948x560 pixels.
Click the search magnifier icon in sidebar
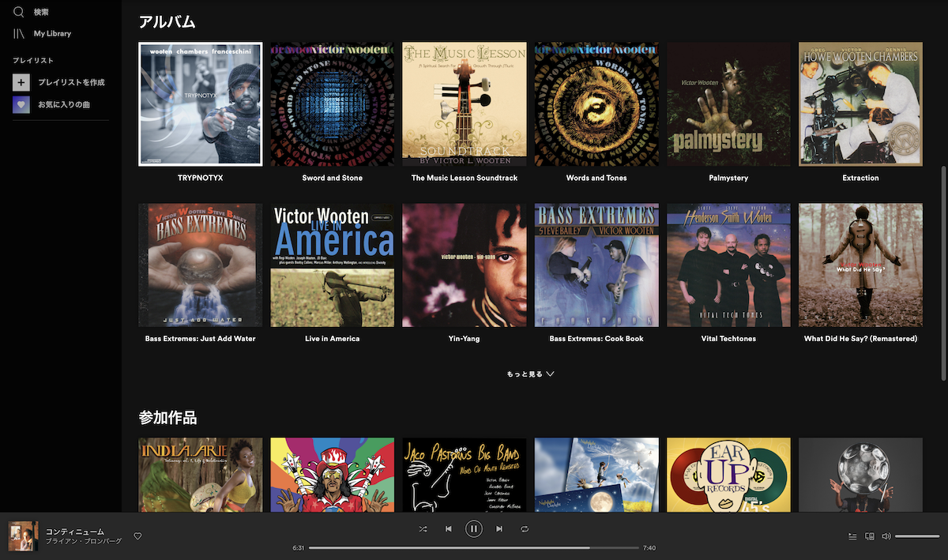click(x=19, y=12)
